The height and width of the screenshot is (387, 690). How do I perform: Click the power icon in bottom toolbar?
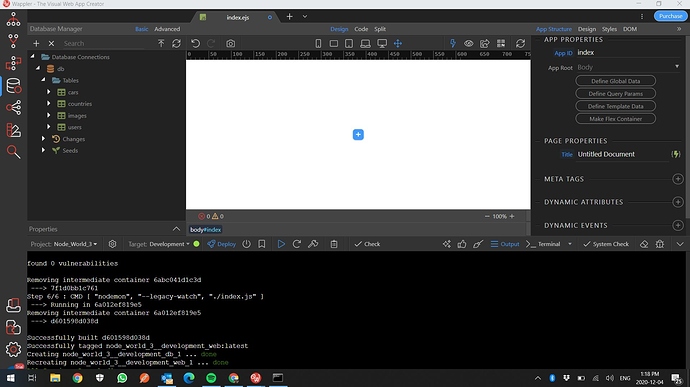tap(246, 244)
